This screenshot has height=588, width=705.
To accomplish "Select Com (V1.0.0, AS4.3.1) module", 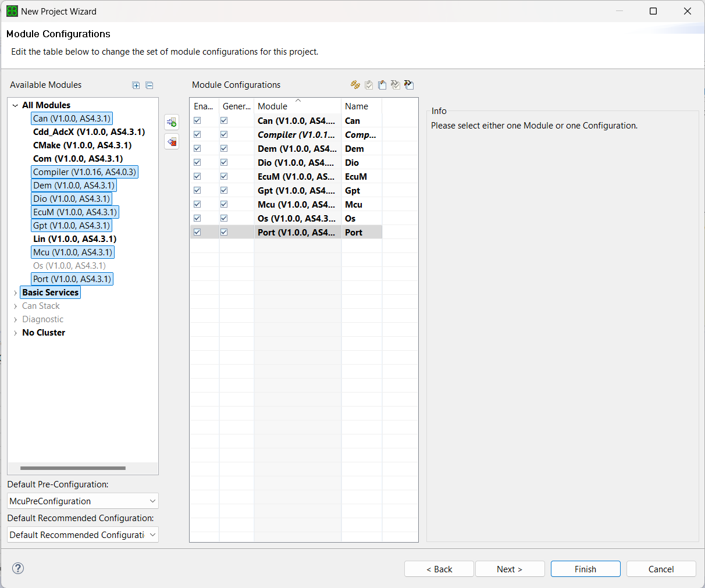I will pos(78,159).
